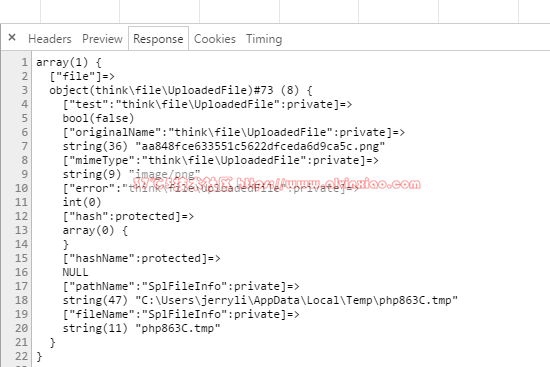The height and width of the screenshot is (367, 550).
Task: Switch to the Headers tab
Action: click(50, 39)
